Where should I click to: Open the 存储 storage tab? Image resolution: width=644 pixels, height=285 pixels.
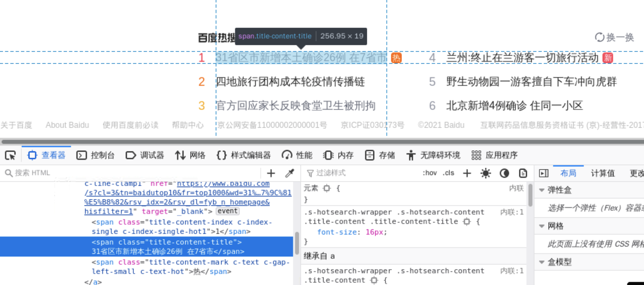click(x=380, y=155)
